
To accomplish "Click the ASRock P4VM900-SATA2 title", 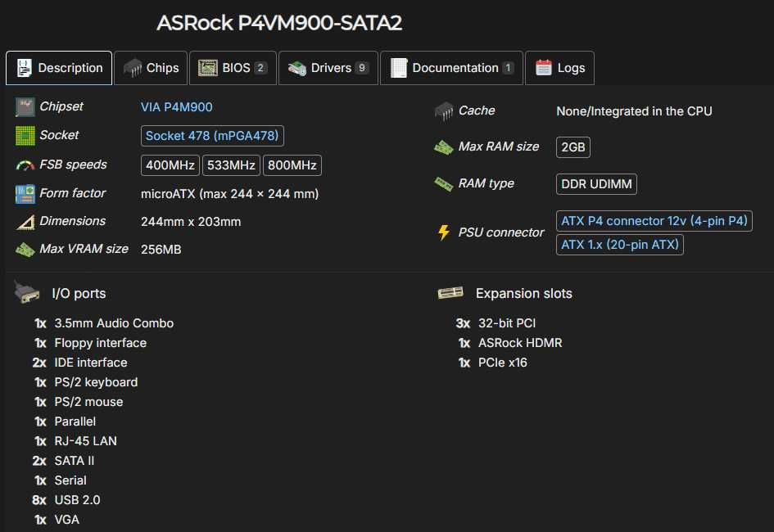I will (279, 23).
